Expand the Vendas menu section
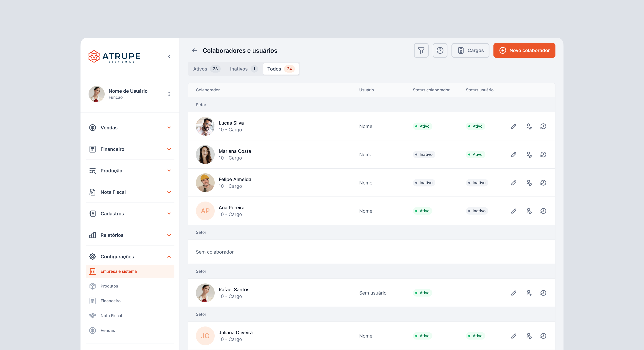The height and width of the screenshot is (350, 644). tap(130, 128)
